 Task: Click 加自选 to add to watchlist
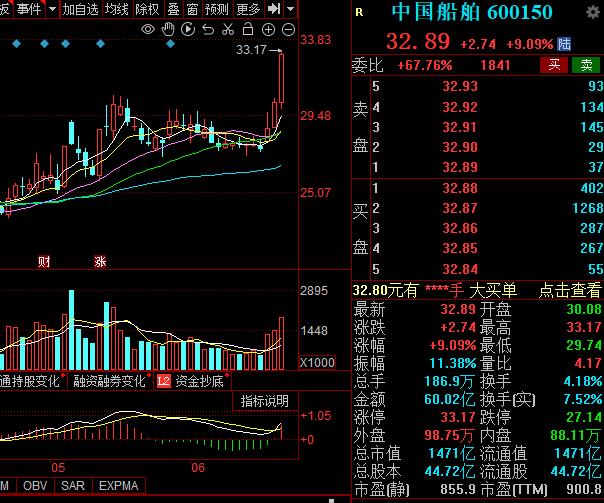(81, 8)
